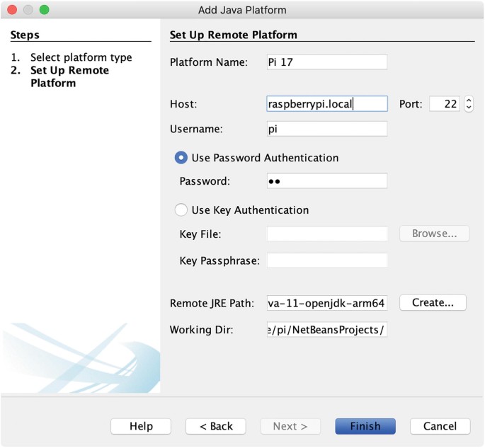This screenshot has height=448, width=485.
Task: Click the Finish button
Action: (x=365, y=426)
